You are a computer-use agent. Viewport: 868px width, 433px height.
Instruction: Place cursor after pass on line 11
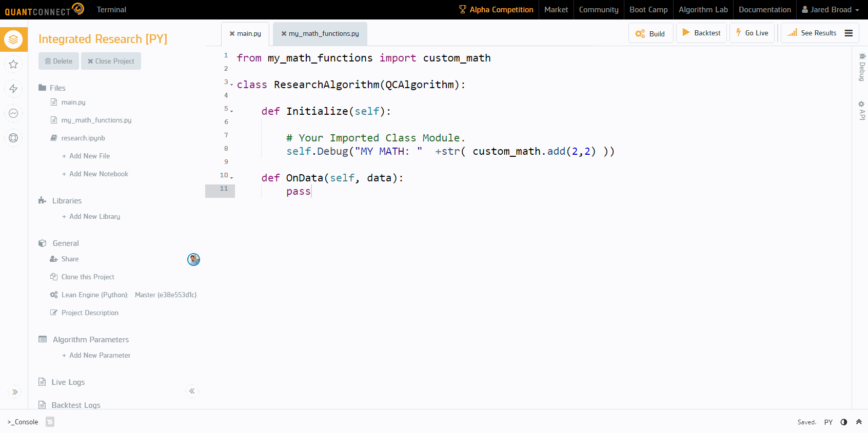311,191
